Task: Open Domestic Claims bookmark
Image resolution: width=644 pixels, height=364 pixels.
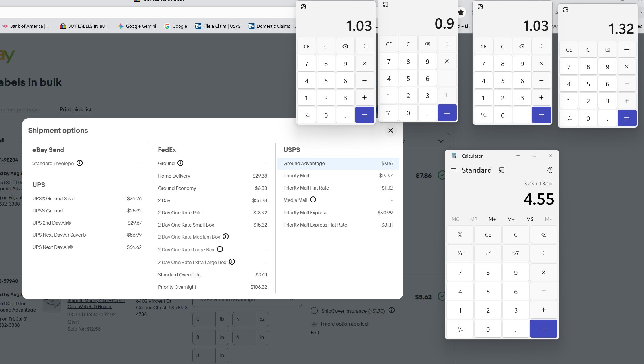Action: 272,26
